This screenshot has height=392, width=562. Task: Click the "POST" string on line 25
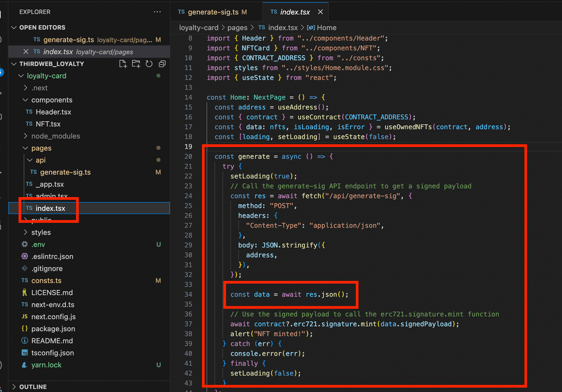(281, 206)
